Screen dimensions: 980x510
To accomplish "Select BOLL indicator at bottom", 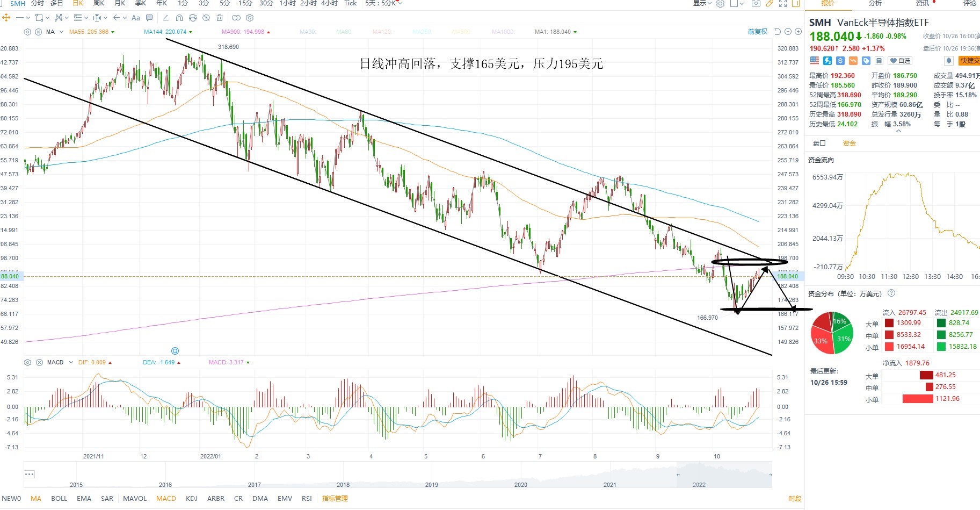I will pyautogui.click(x=59, y=498).
